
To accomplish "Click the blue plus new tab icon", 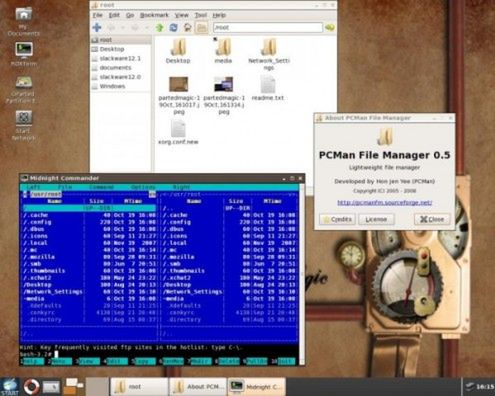I will tap(97, 27).
